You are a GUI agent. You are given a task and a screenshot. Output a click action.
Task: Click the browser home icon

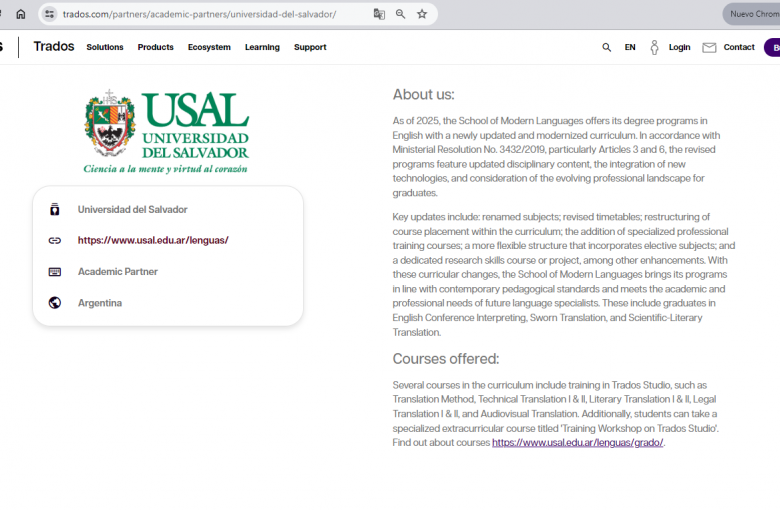(20, 14)
